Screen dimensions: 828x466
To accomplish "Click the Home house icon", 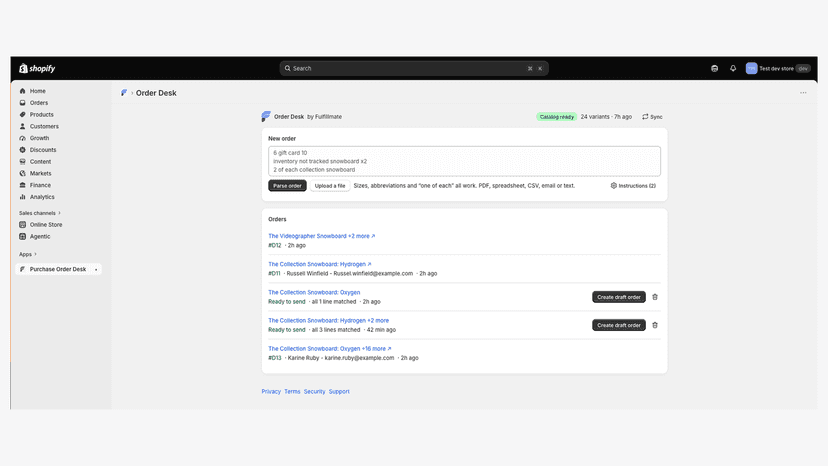I will [x=22, y=91].
